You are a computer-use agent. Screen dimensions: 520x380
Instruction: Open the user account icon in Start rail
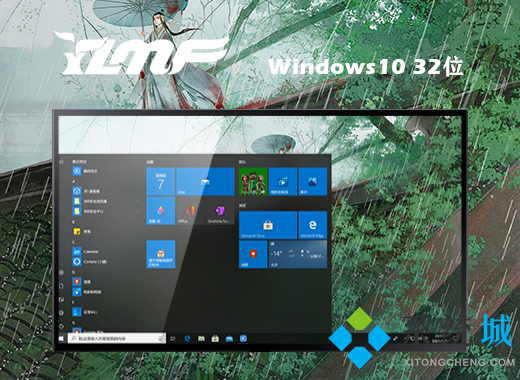[x=61, y=273]
